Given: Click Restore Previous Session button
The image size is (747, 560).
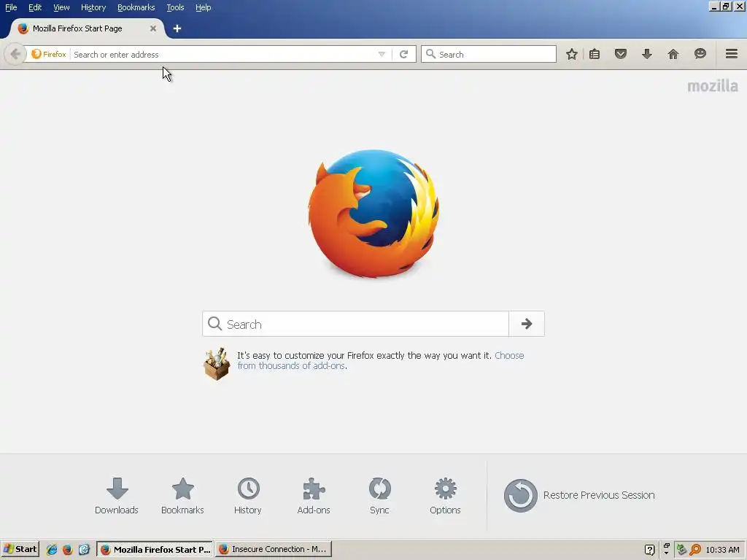Looking at the screenshot, I should (579, 495).
